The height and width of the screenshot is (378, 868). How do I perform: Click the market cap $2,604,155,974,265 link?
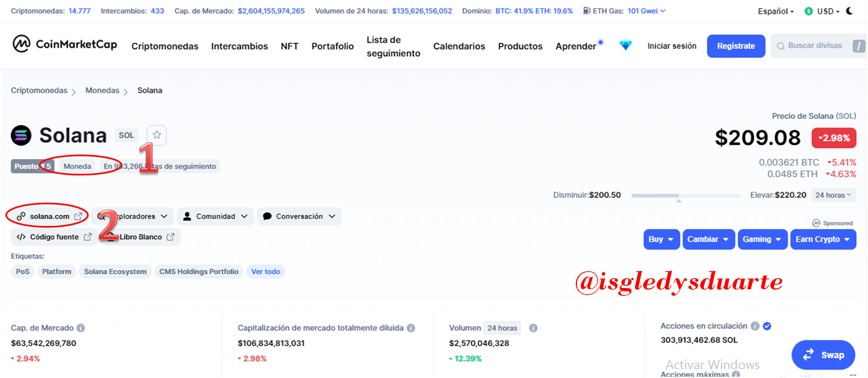pos(271,11)
